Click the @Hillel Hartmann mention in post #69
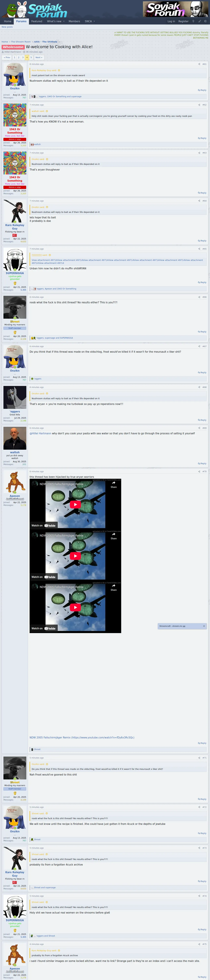 [40, 433]
